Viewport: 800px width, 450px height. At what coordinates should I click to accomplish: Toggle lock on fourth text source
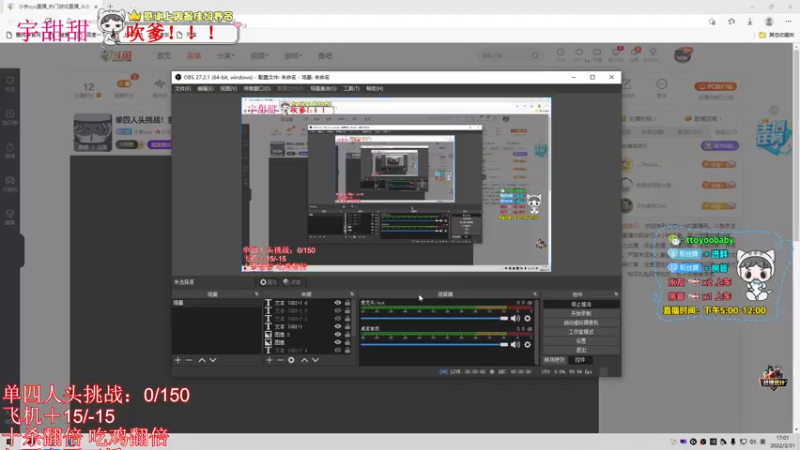point(347,327)
